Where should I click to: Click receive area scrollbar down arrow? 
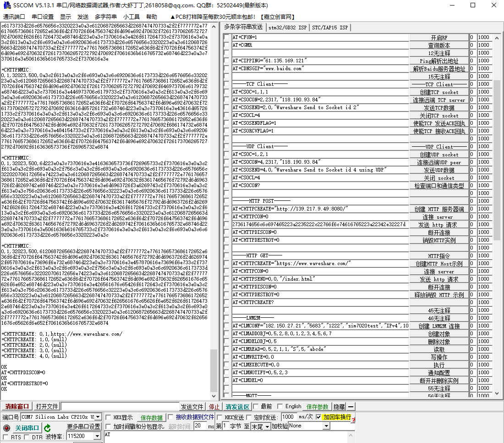click(214, 396)
